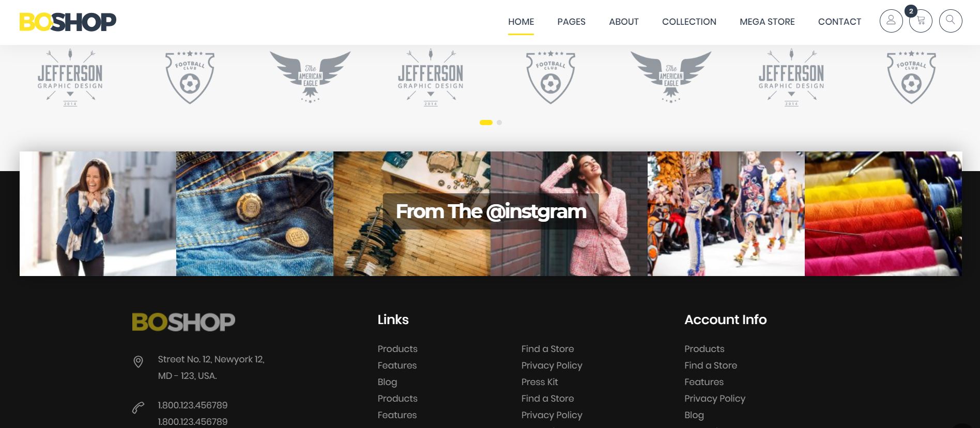980x428 pixels.
Task: Select the second carousel pagination dot
Action: (x=499, y=123)
